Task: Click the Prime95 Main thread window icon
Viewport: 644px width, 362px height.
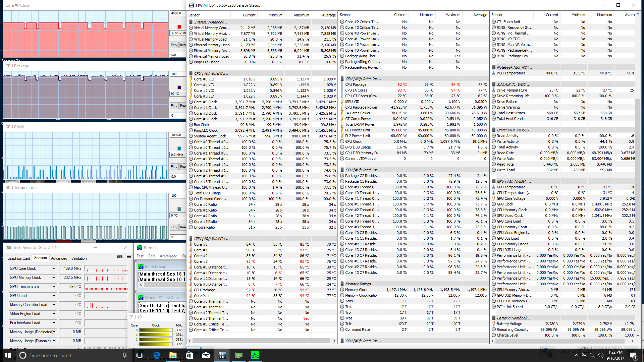Action: tap(141, 267)
